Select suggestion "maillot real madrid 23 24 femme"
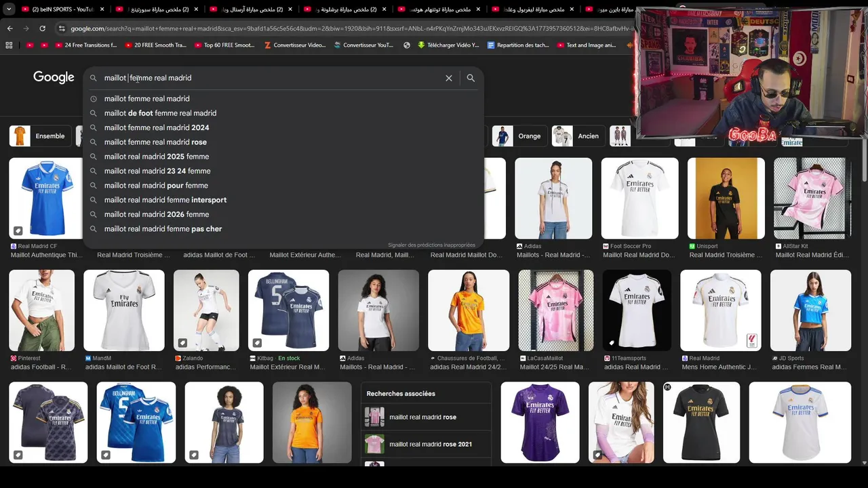 coord(283,171)
